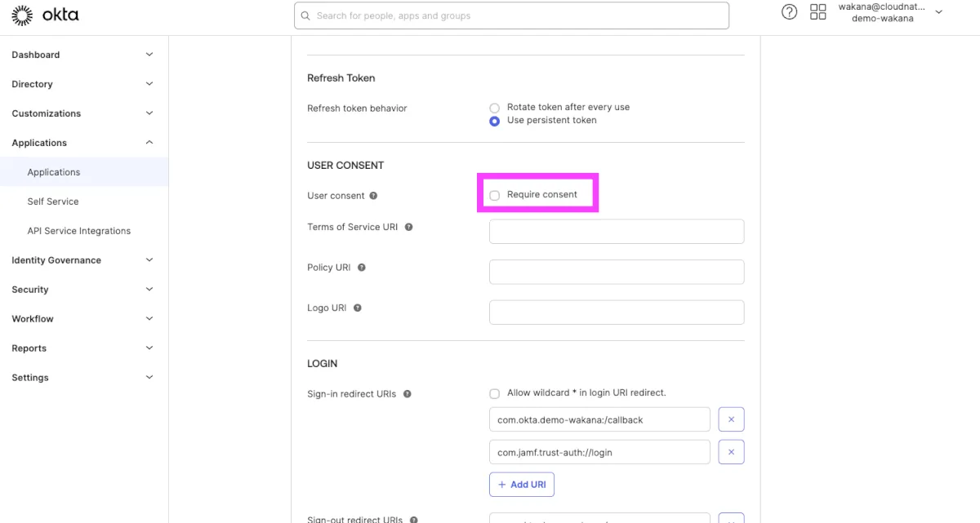Expand the Dashboard sidebar section
This screenshot has width=980, height=523.
click(x=149, y=55)
